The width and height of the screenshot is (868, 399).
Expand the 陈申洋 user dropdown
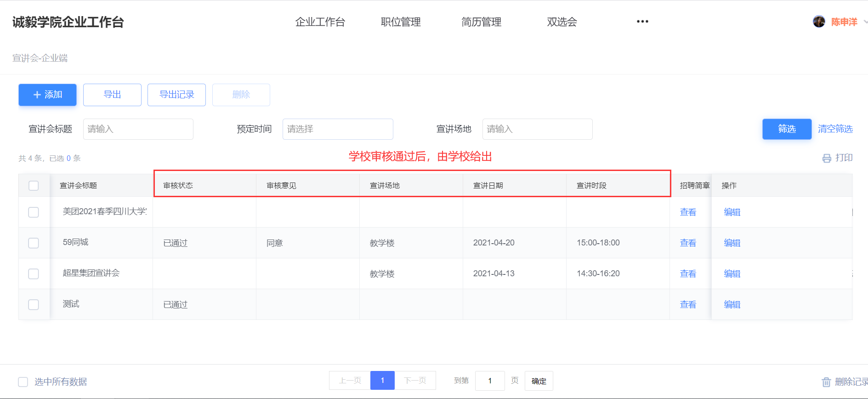click(x=865, y=22)
